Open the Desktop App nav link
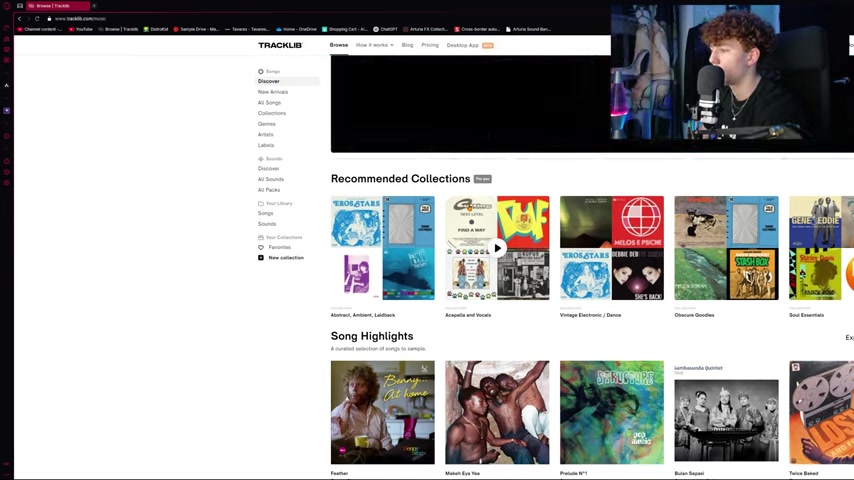Image resolution: width=854 pixels, height=480 pixels. 462,45
